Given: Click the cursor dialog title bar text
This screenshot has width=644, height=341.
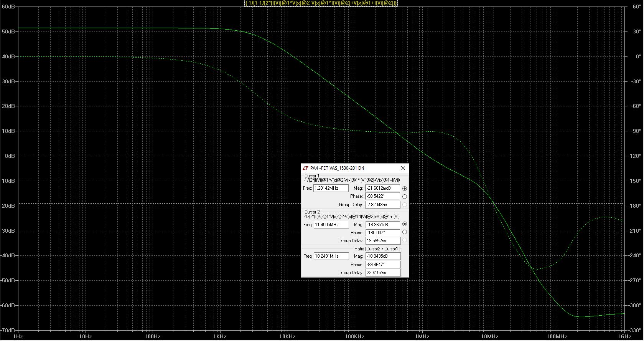Looking at the screenshot, I should click(x=337, y=168).
